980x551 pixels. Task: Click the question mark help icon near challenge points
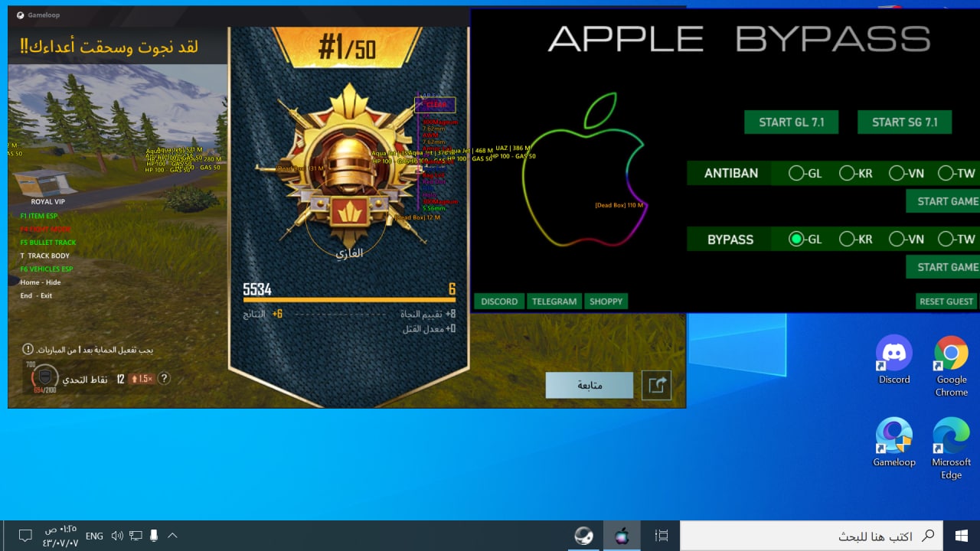(164, 378)
